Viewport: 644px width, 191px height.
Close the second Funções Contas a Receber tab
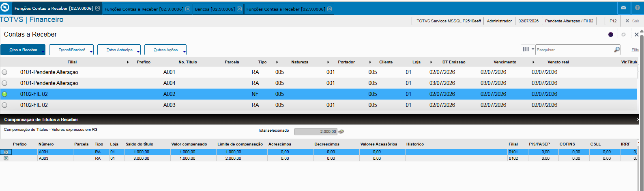click(x=188, y=9)
